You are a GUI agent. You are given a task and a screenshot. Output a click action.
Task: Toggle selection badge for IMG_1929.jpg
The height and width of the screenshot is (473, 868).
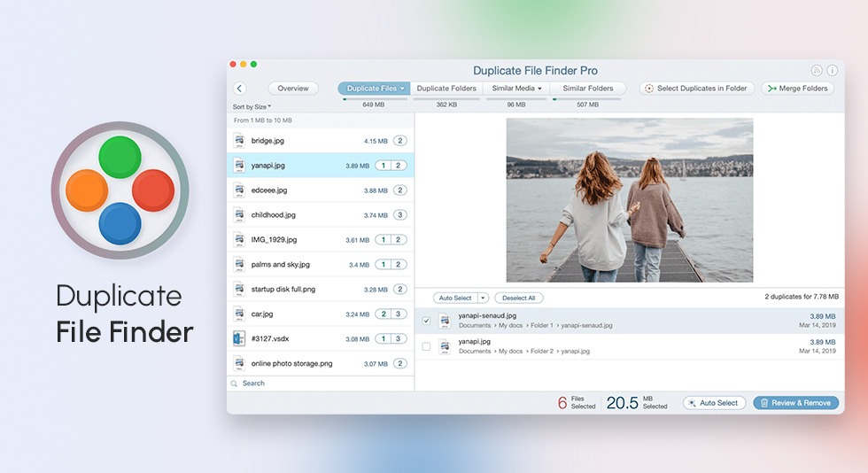[391, 239]
